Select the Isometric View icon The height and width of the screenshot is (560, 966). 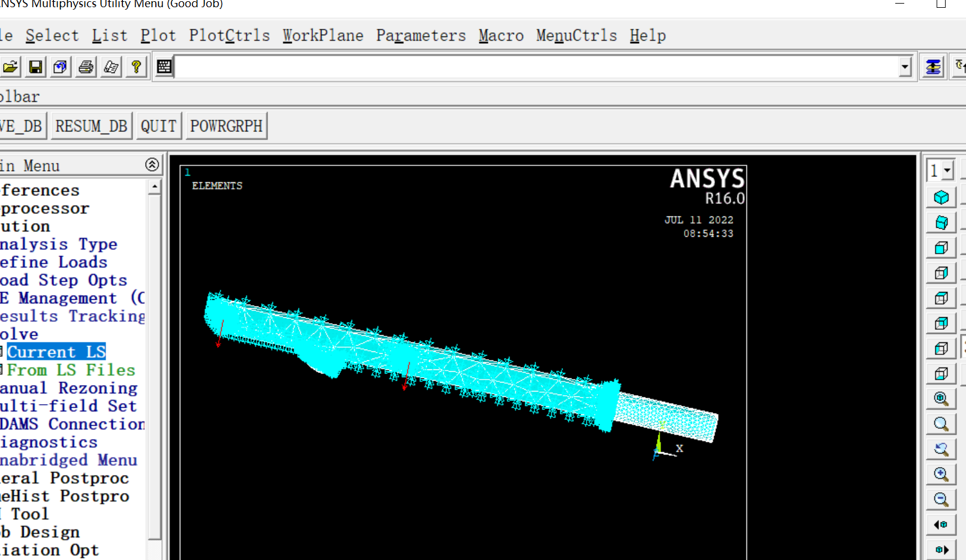pos(940,197)
